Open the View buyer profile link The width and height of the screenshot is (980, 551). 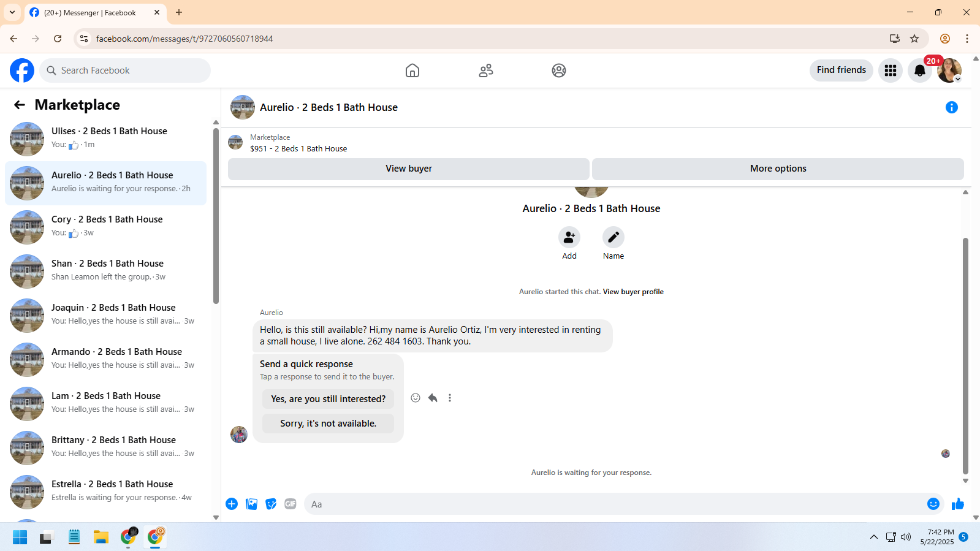pyautogui.click(x=633, y=292)
